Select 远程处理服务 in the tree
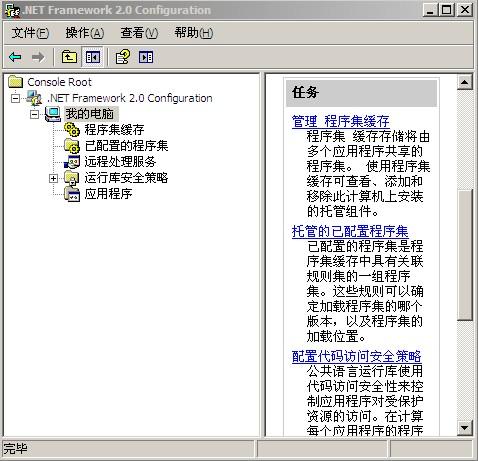 tap(120, 162)
